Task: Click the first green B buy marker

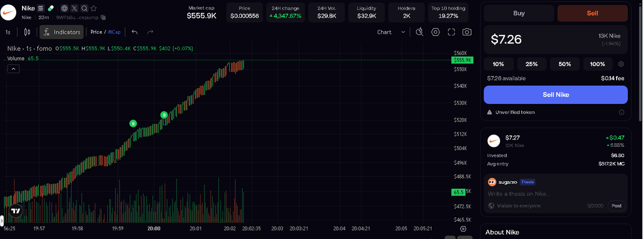Action: (x=133, y=124)
